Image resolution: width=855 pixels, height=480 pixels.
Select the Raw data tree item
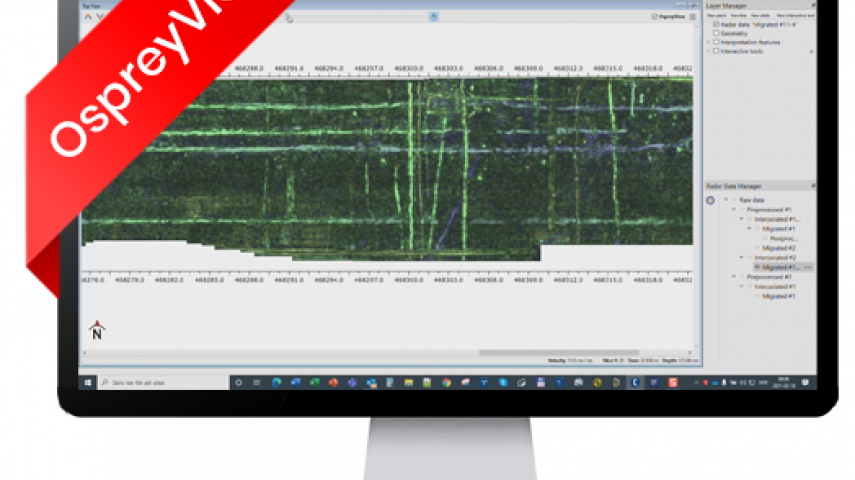(751, 200)
